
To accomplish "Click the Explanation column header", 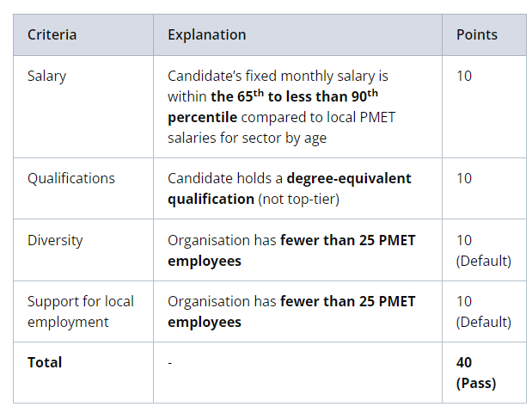I will (206, 35).
